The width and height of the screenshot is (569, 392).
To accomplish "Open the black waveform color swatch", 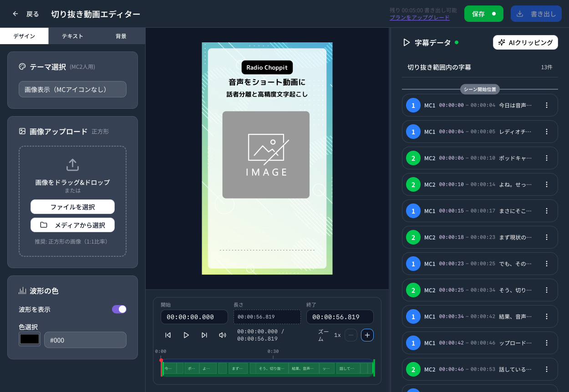I will point(30,339).
